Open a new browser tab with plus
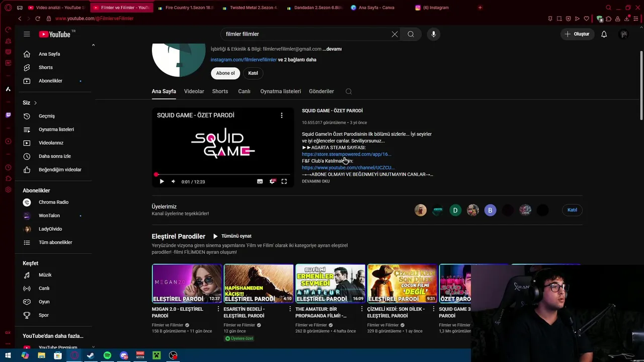The height and width of the screenshot is (362, 644). 480,8
